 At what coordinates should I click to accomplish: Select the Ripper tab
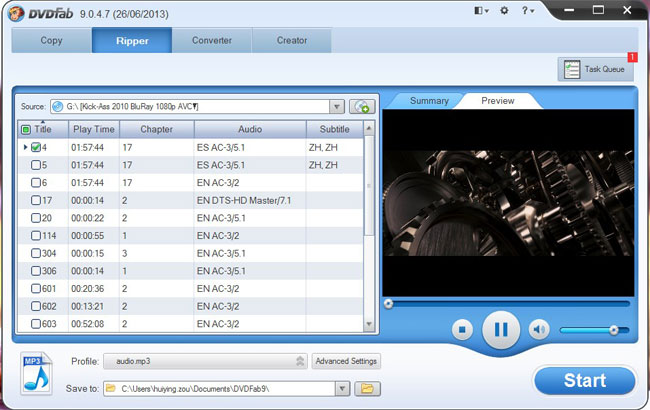pyautogui.click(x=132, y=40)
